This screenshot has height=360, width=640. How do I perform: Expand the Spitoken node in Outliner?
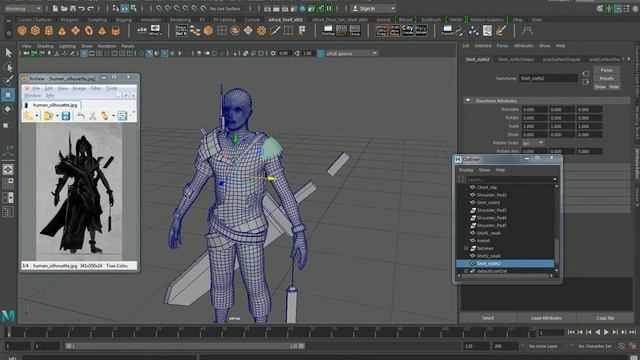(x=466, y=248)
